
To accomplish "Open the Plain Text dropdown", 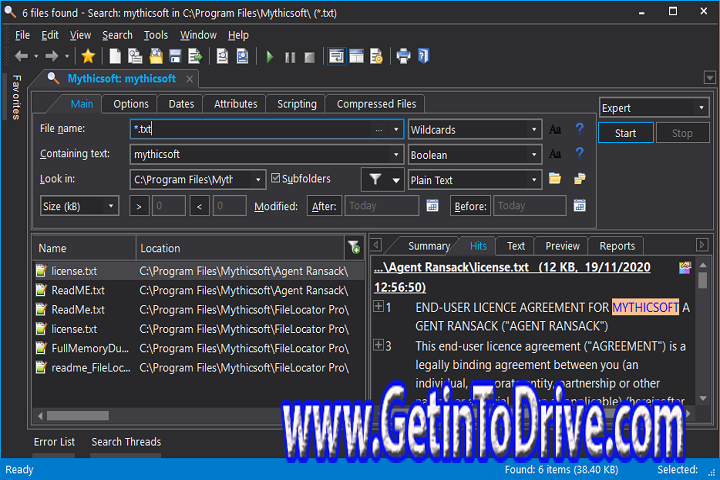I will (474, 180).
